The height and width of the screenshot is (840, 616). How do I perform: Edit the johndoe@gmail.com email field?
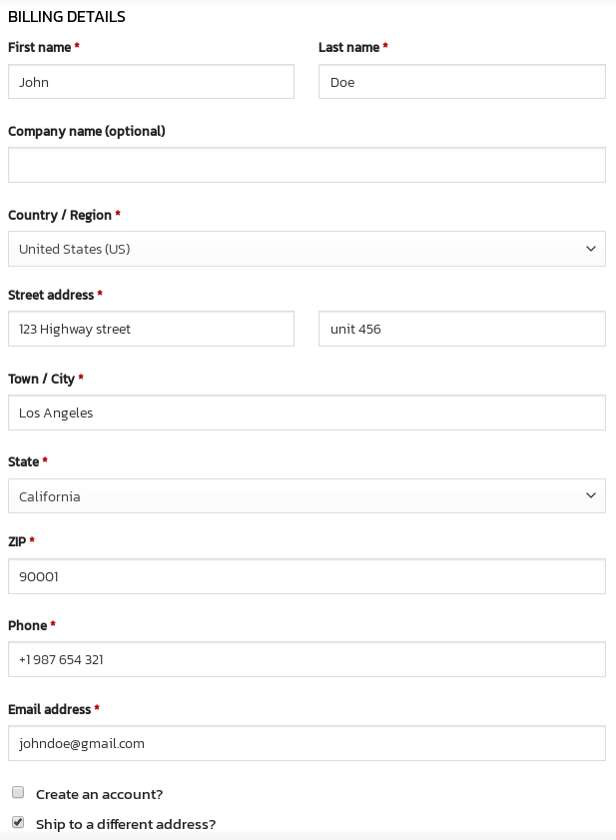pyautogui.click(x=307, y=743)
